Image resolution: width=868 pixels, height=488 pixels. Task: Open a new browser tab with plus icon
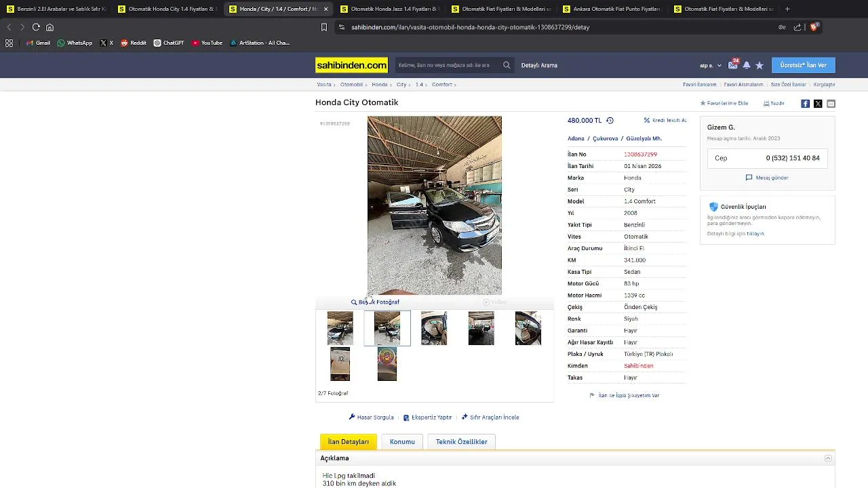coord(787,9)
